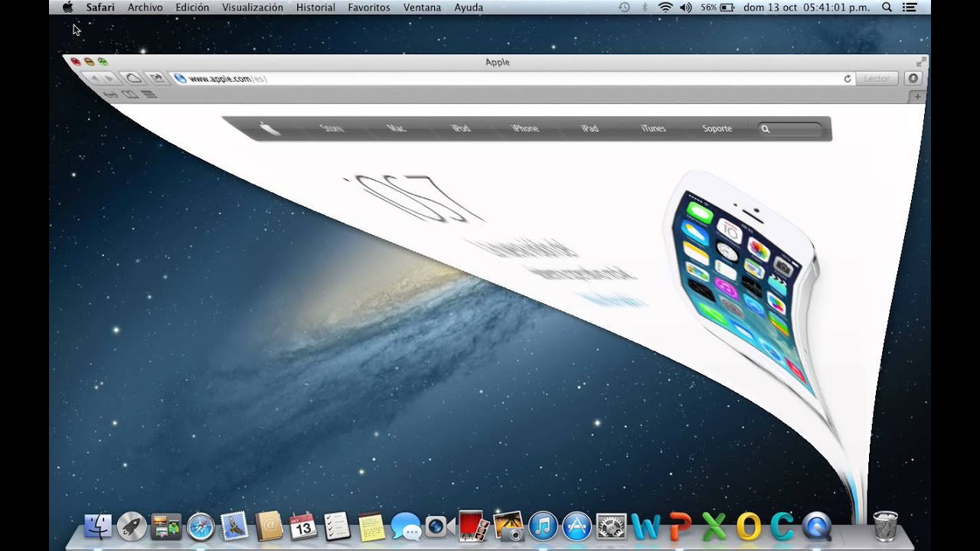This screenshot has width=980, height=551.
Task: Open the Ventana menu
Action: coord(422,8)
